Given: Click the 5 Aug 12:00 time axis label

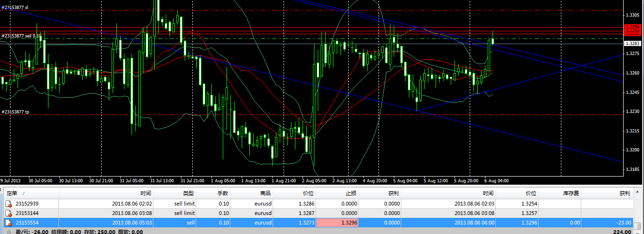Looking at the screenshot, I should pyautogui.click(x=436, y=181).
